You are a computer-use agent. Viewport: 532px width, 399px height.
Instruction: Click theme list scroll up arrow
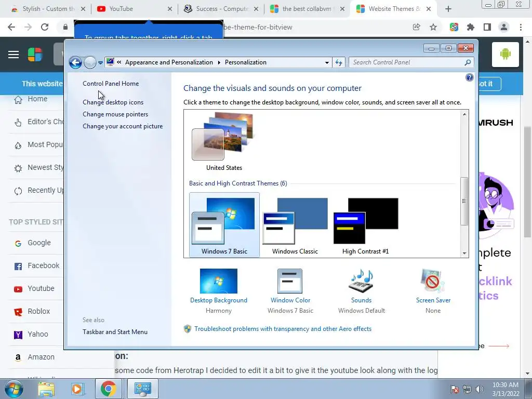coord(464,114)
